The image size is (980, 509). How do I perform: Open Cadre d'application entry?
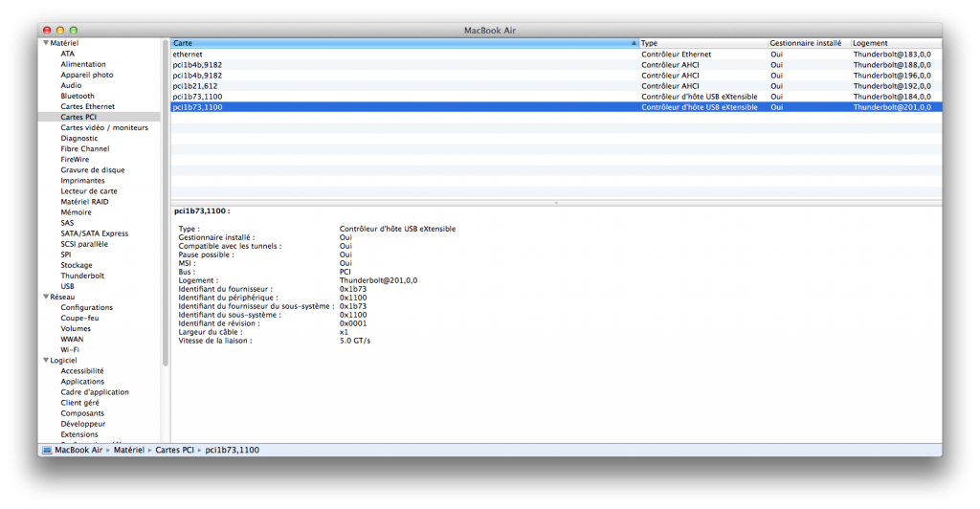point(95,392)
